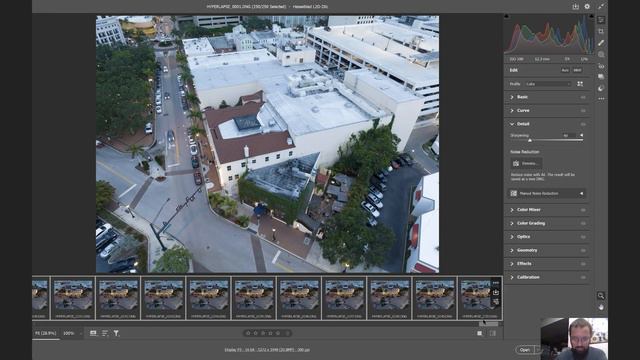
Task: Expand the Color Grading panel
Action: pos(512,223)
